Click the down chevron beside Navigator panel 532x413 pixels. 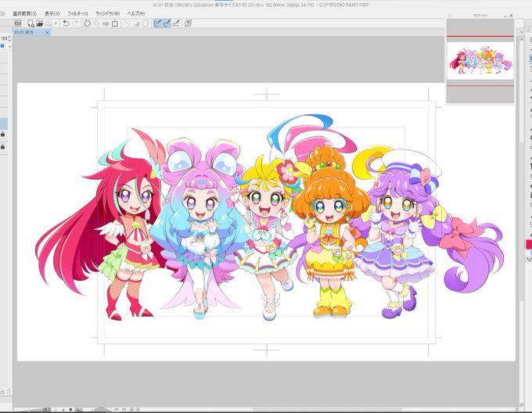tap(522, 32)
